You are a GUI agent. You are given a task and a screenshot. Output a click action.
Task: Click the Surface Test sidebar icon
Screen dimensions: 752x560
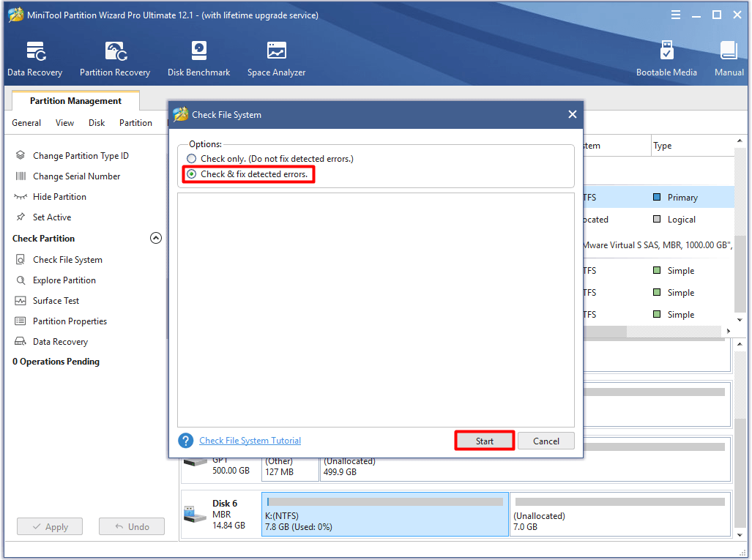(21, 301)
